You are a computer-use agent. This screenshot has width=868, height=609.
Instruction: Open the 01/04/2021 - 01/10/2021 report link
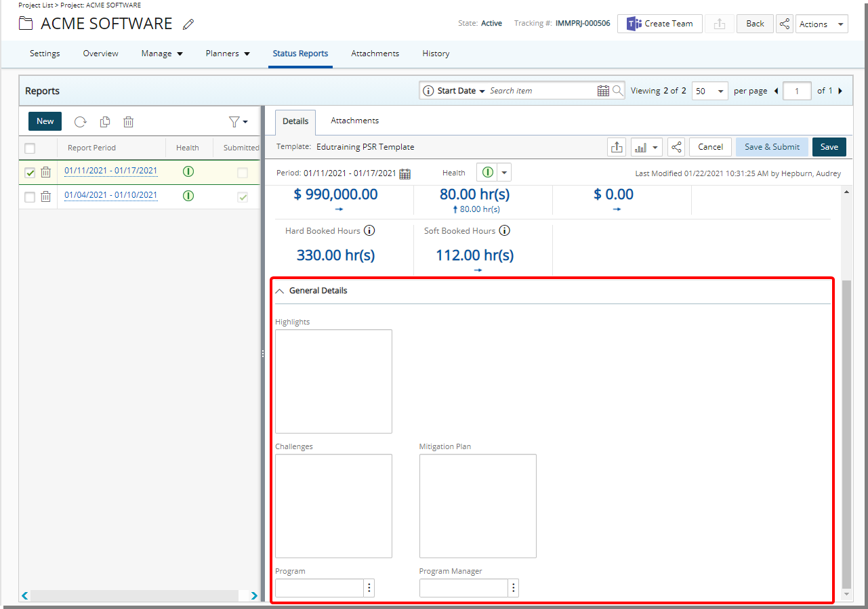[111, 195]
